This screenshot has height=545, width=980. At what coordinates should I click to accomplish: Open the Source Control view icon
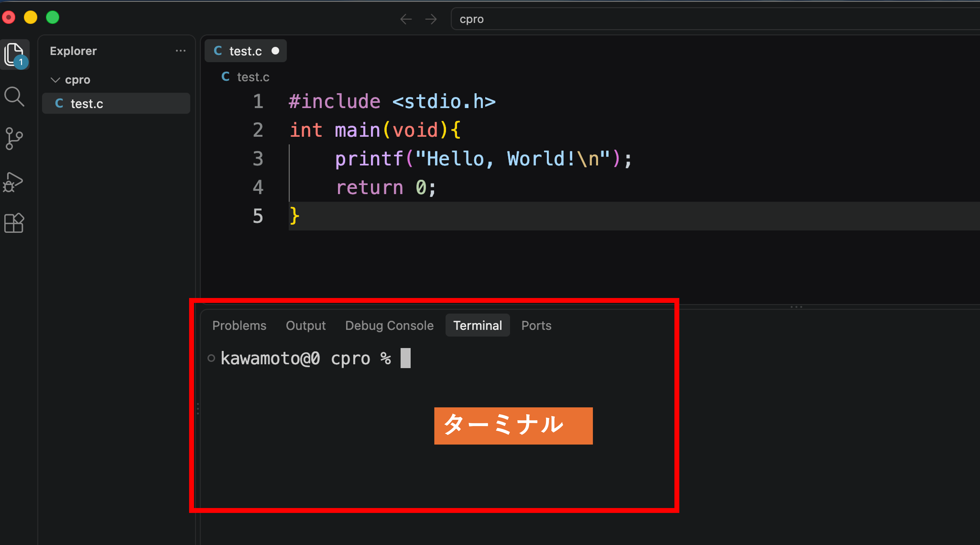14,139
